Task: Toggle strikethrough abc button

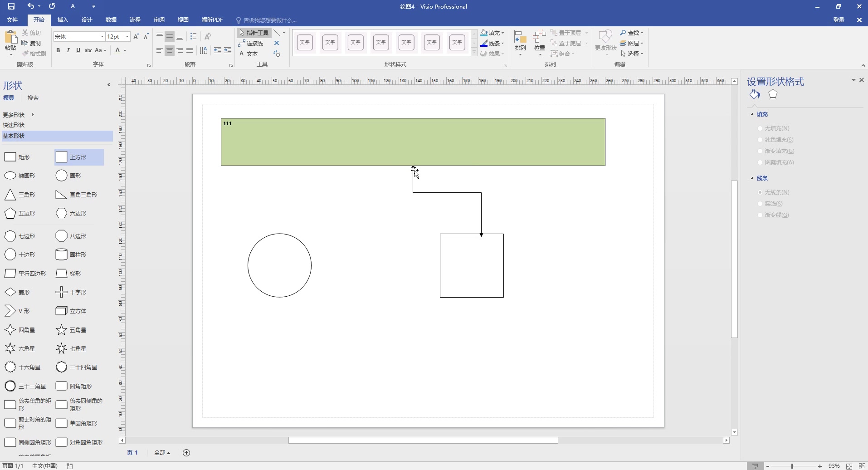Action: (88, 50)
